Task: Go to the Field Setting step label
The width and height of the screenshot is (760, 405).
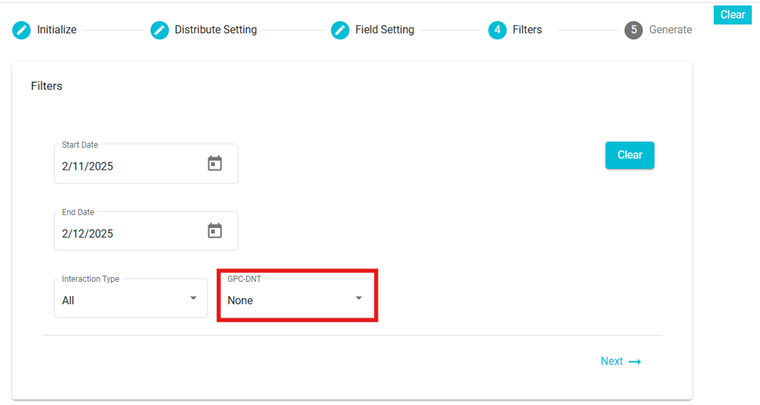Action: (385, 30)
